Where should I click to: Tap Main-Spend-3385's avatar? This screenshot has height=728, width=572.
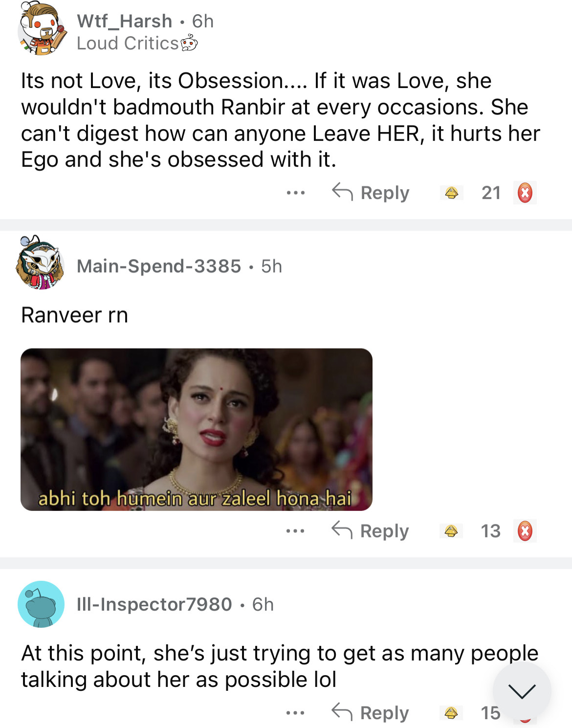pos(41,264)
